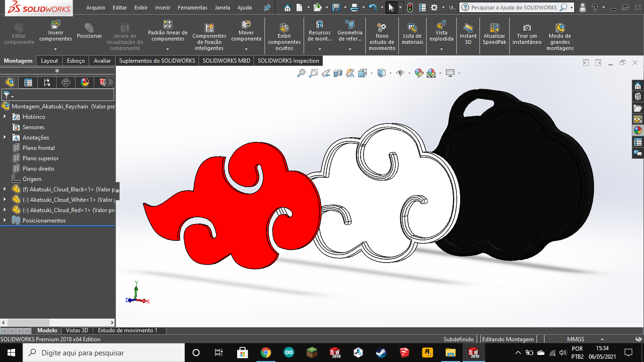Open Padrão linear de componentes
The height and width of the screenshot is (362, 644).
point(168,31)
